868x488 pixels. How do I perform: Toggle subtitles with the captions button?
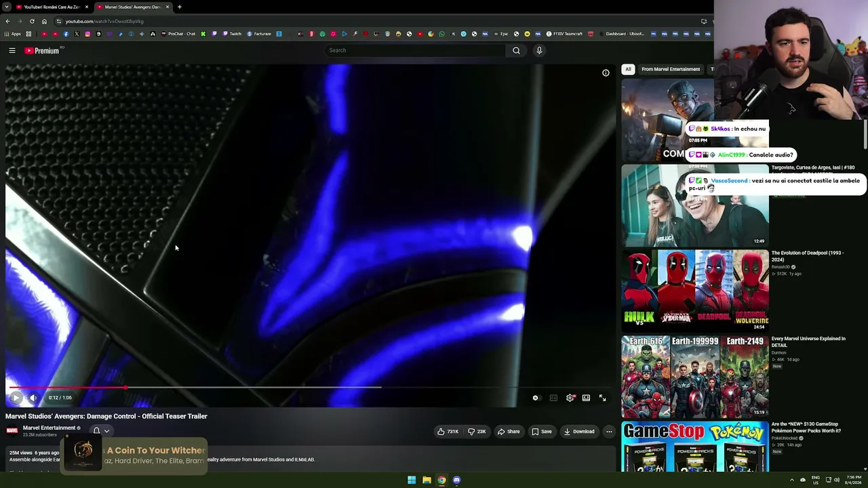[553, 398]
